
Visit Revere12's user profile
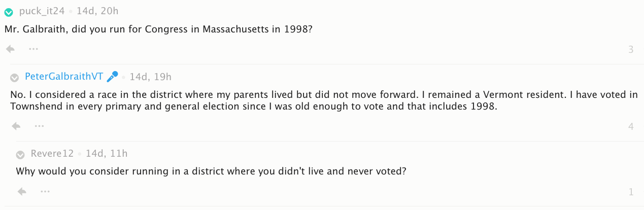coord(52,154)
